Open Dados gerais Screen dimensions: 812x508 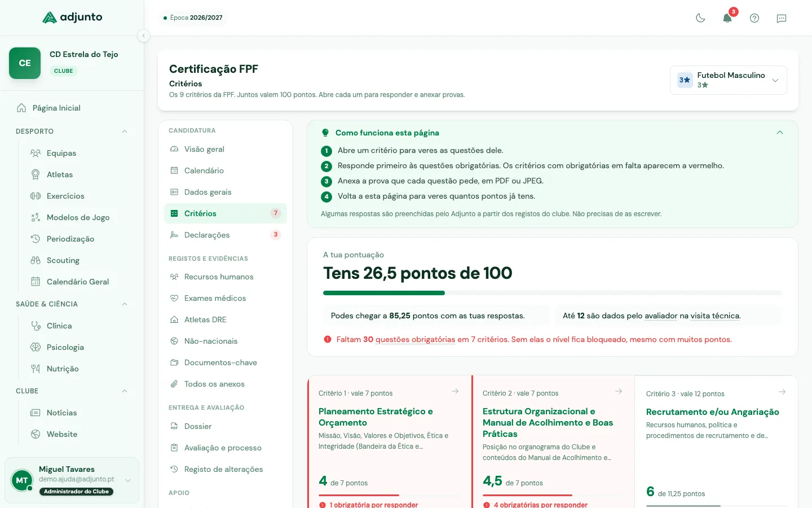(x=226, y=192)
